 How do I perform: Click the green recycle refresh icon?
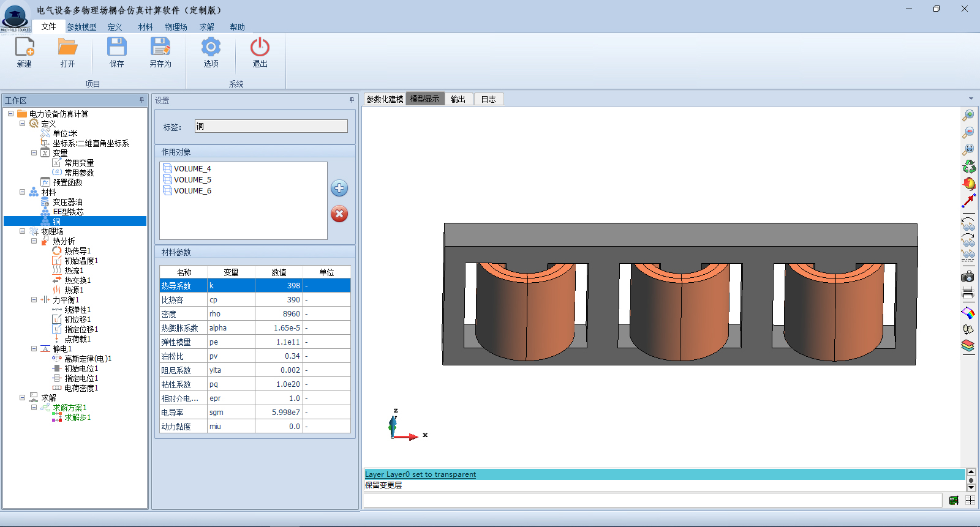(968, 166)
